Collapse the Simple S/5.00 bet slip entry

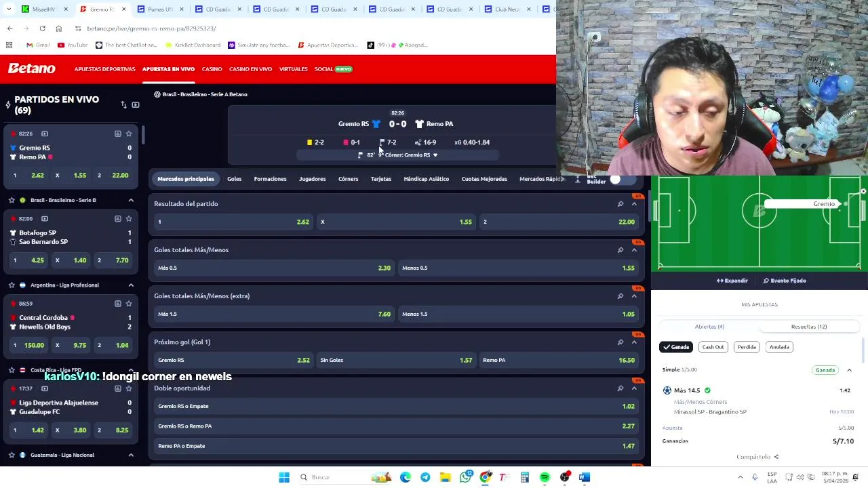click(849, 370)
